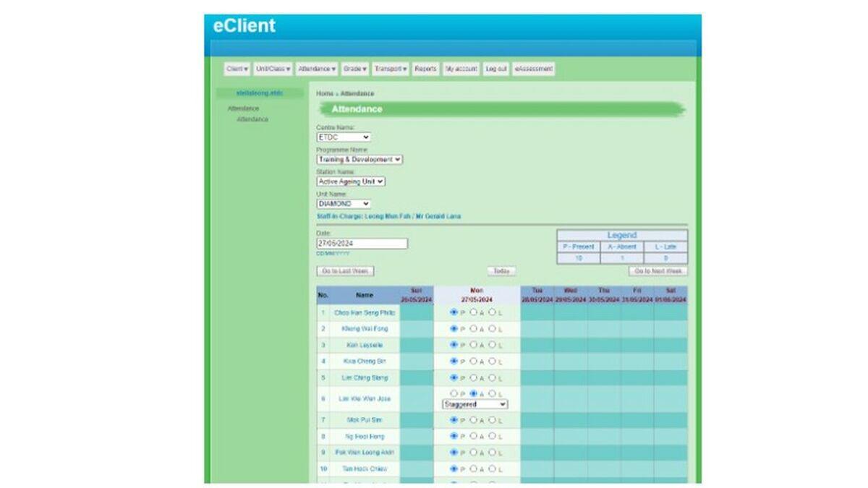Set row 6 Lee Wie Wan to Present

tap(454, 394)
